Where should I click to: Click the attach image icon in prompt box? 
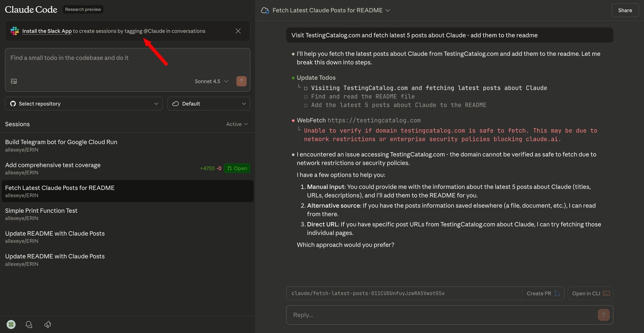pos(14,81)
